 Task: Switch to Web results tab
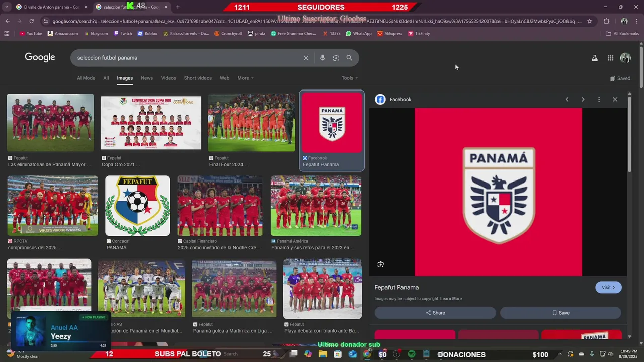coord(225,78)
